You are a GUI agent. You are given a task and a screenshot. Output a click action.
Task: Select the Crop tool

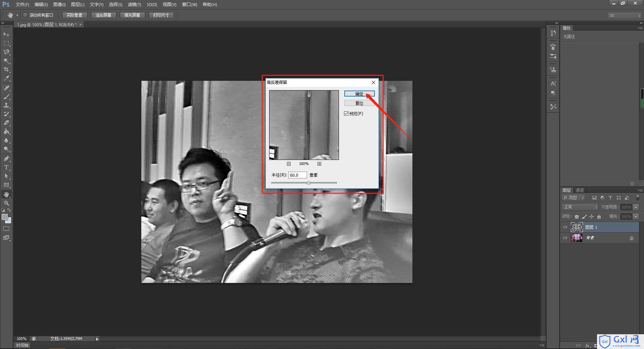(6, 69)
